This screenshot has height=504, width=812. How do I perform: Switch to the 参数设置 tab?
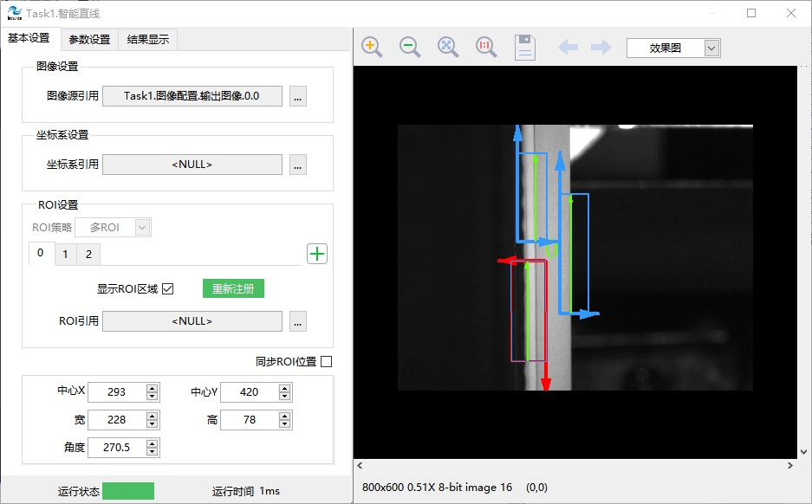click(x=89, y=39)
